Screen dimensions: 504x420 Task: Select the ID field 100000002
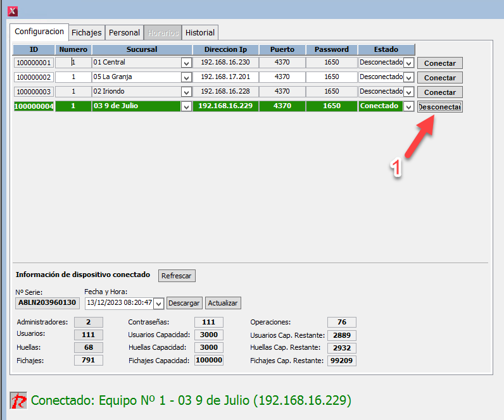(x=34, y=77)
